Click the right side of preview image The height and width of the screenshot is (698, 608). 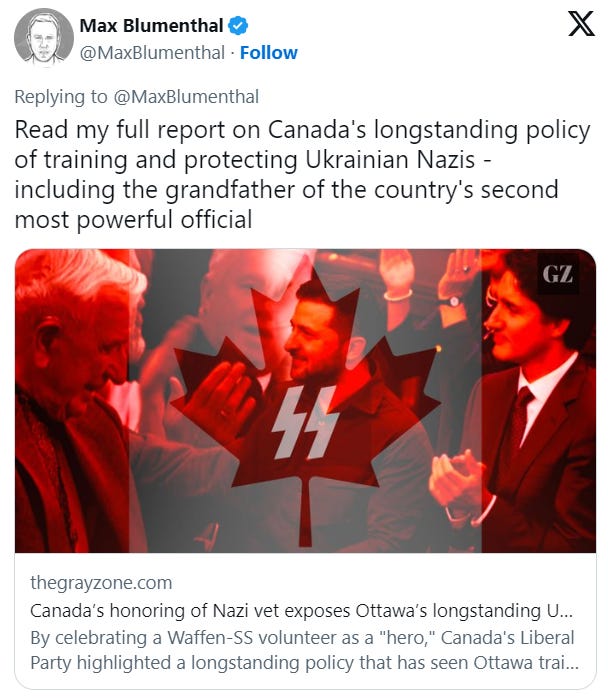(539, 401)
